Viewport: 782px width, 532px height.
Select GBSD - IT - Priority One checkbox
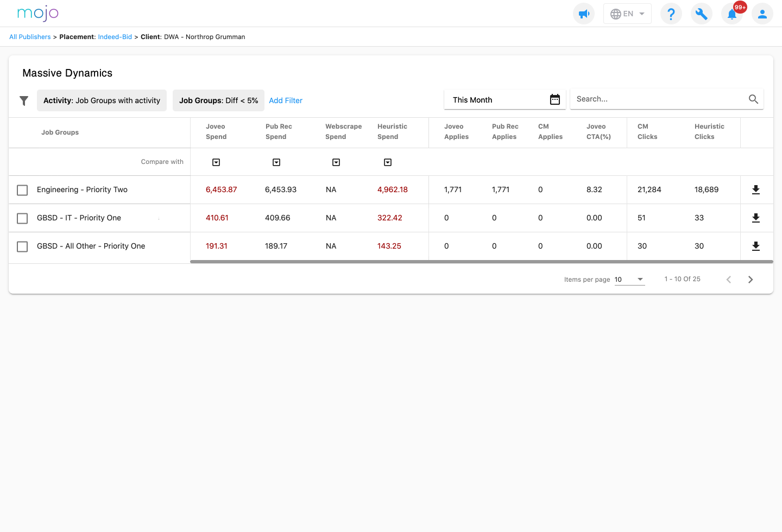pyautogui.click(x=22, y=218)
